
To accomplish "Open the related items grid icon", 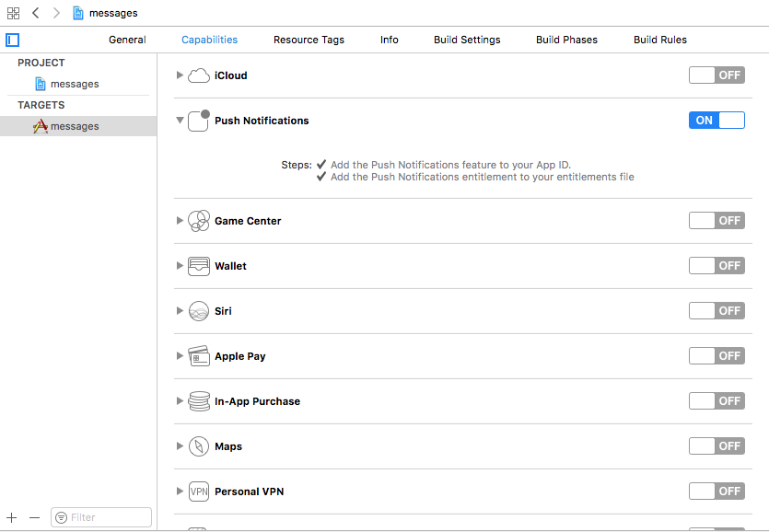I will (x=13, y=13).
